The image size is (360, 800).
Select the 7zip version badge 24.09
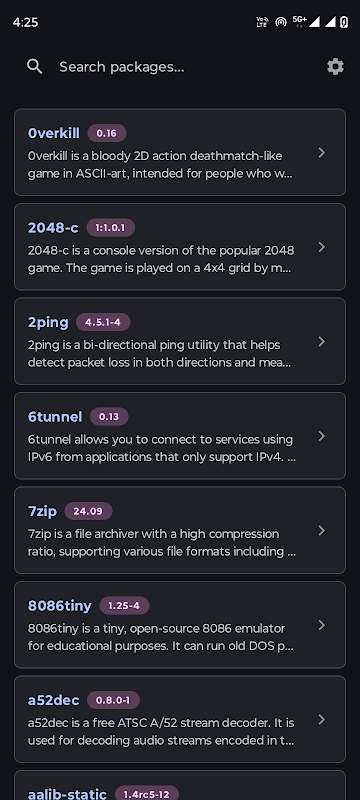point(88,511)
